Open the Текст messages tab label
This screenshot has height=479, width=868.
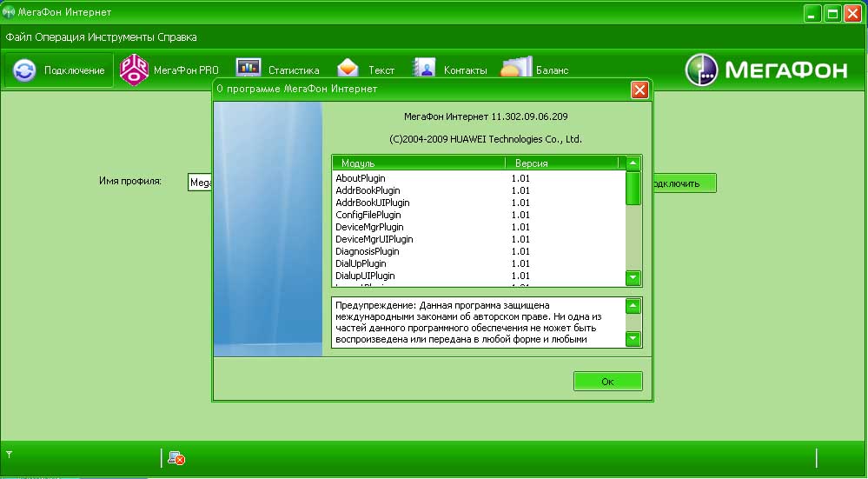pos(381,70)
